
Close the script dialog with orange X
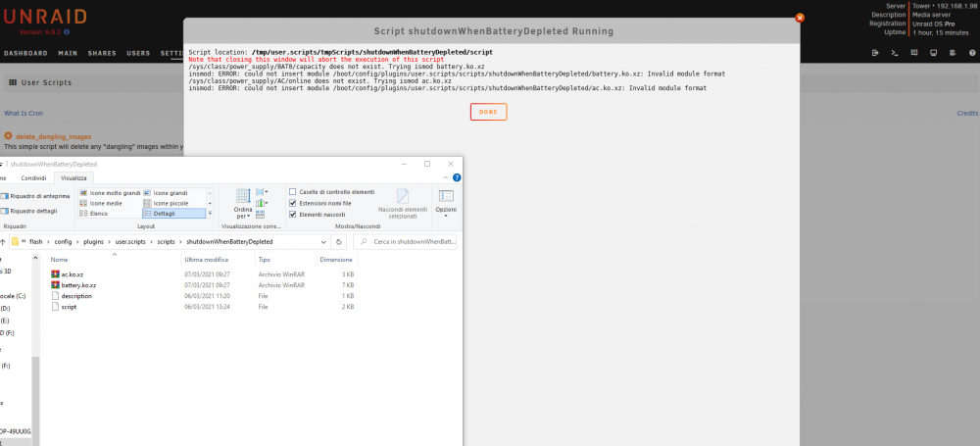coord(800,19)
